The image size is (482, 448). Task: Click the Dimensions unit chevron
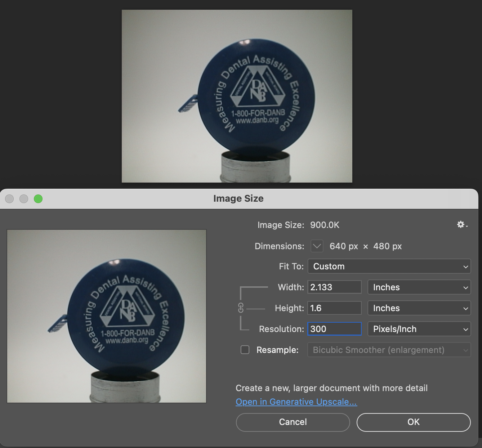[x=316, y=246]
